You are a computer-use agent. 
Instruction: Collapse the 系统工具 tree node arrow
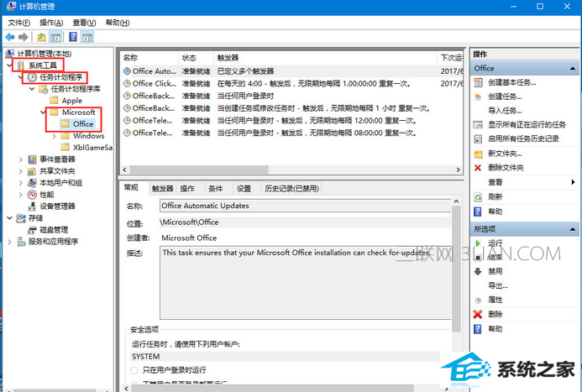pos(9,65)
